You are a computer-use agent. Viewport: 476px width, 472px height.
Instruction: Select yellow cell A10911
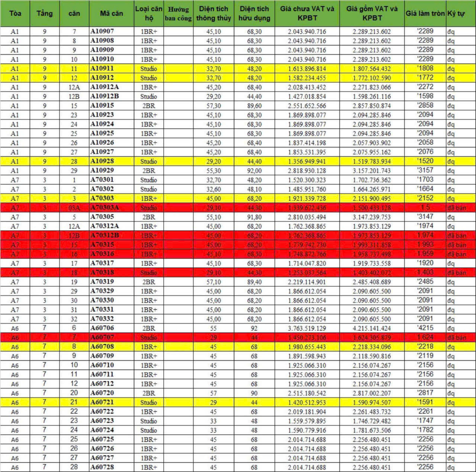click(102, 68)
